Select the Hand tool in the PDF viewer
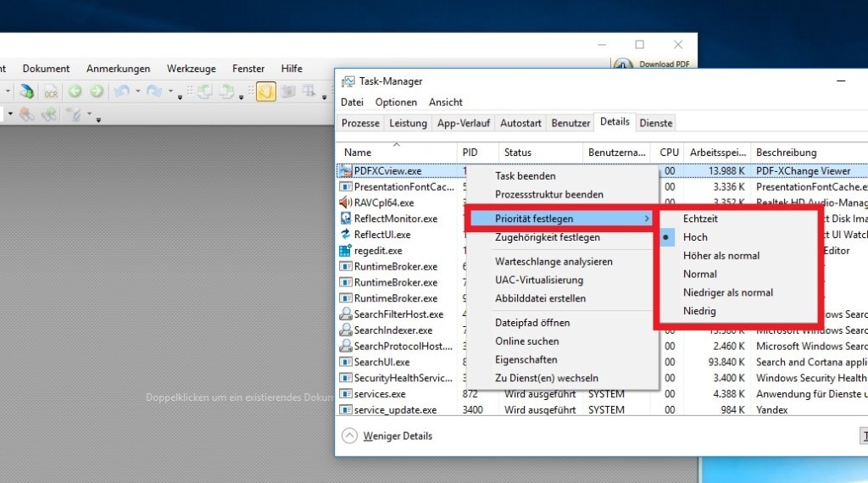Screen dimensions: 868x483 pos(265,92)
